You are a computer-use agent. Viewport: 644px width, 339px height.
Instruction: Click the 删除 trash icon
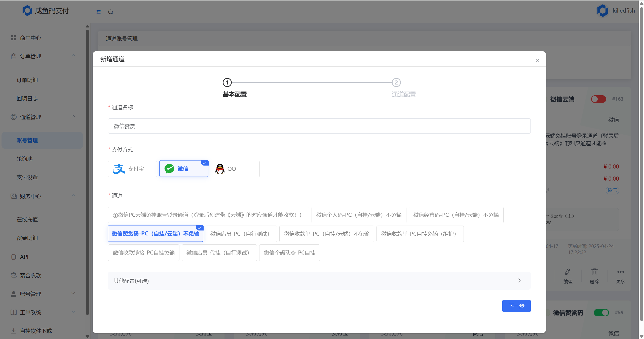tap(594, 272)
